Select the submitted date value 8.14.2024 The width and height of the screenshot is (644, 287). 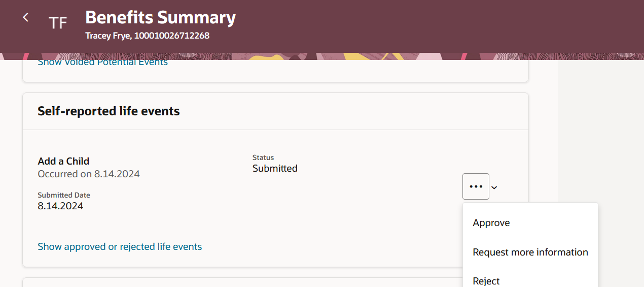(x=60, y=206)
